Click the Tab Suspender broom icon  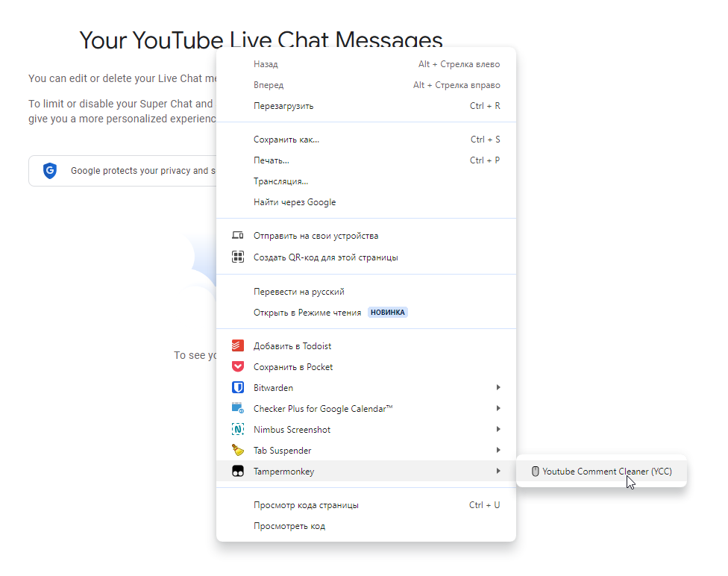tap(238, 450)
